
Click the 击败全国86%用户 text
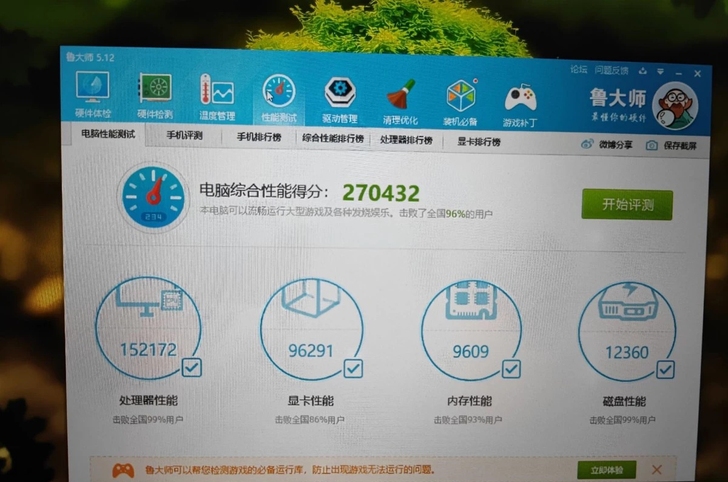[310, 420]
